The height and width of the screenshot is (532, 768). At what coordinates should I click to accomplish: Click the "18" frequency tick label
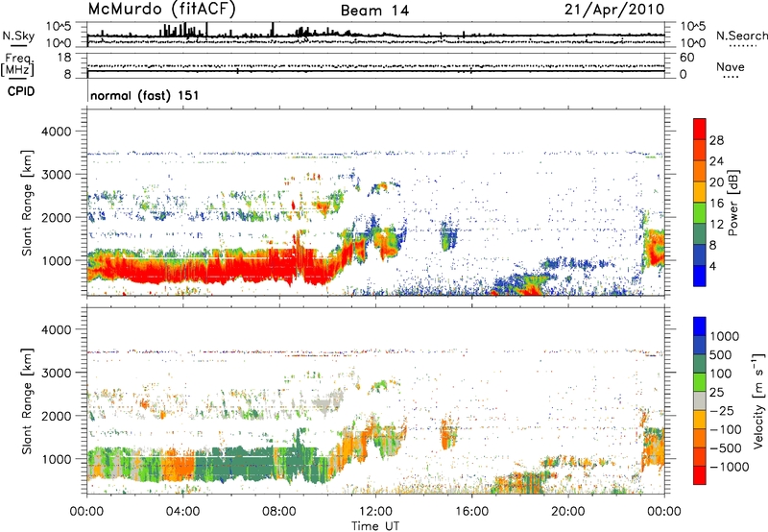click(64, 58)
